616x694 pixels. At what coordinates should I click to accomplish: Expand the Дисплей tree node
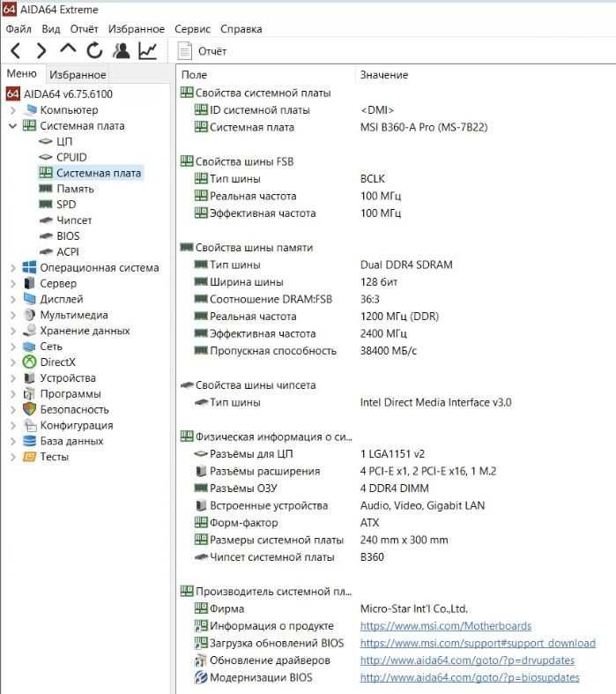click(x=13, y=299)
